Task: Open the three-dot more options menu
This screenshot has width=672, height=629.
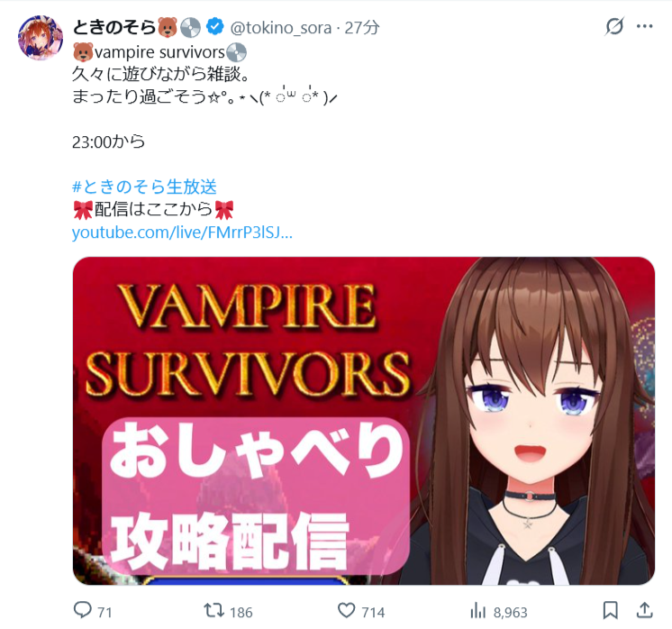Action: [645, 26]
